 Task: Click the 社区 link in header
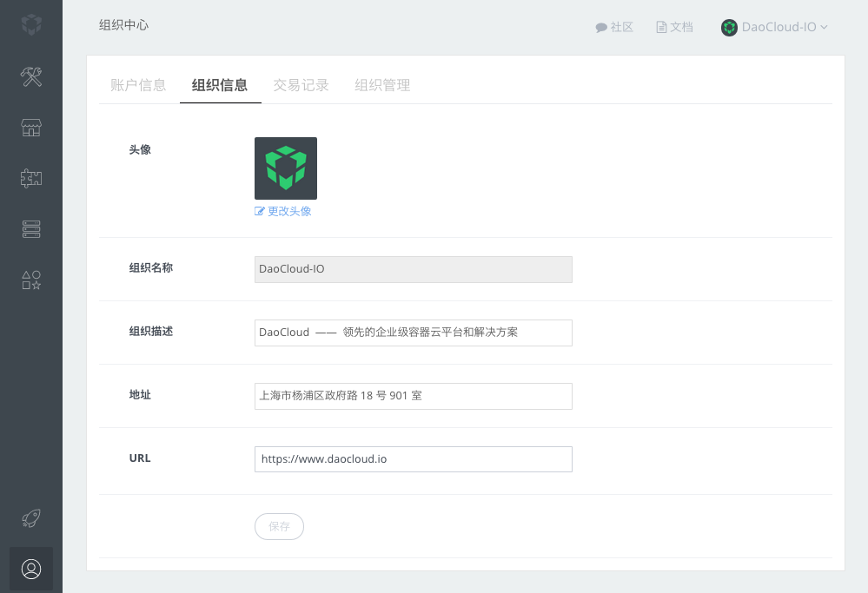[x=621, y=27]
